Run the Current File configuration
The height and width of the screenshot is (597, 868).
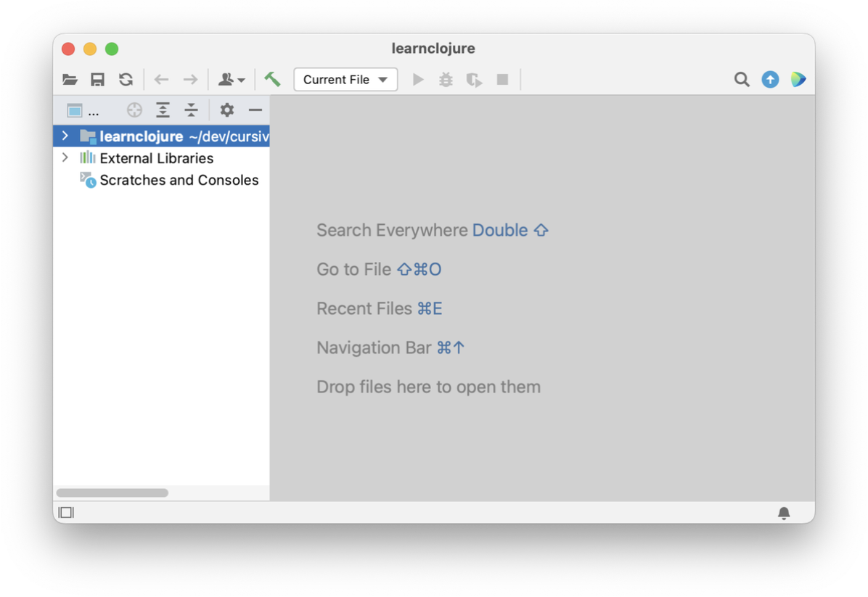[419, 80]
